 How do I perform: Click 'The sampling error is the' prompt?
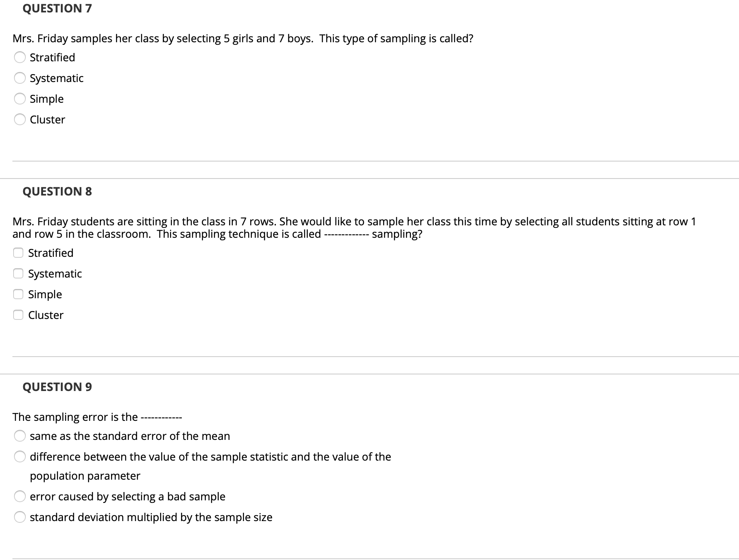(97, 417)
